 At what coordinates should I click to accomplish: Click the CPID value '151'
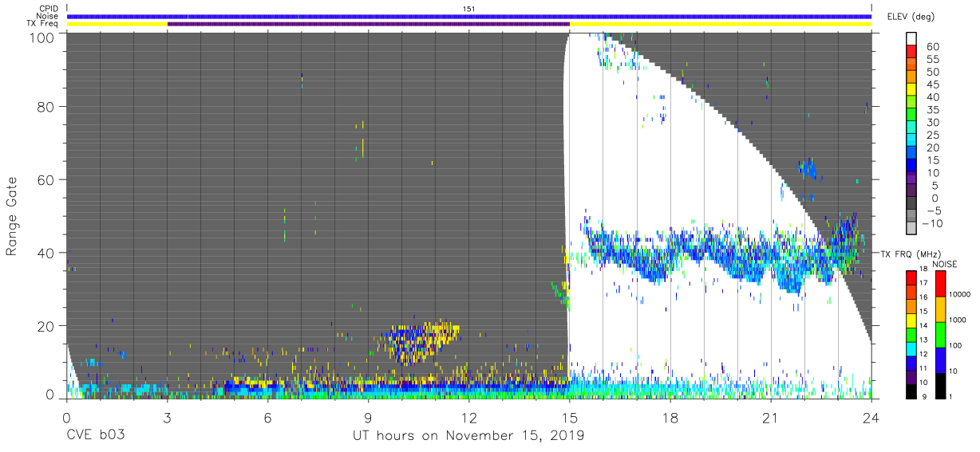[469, 8]
